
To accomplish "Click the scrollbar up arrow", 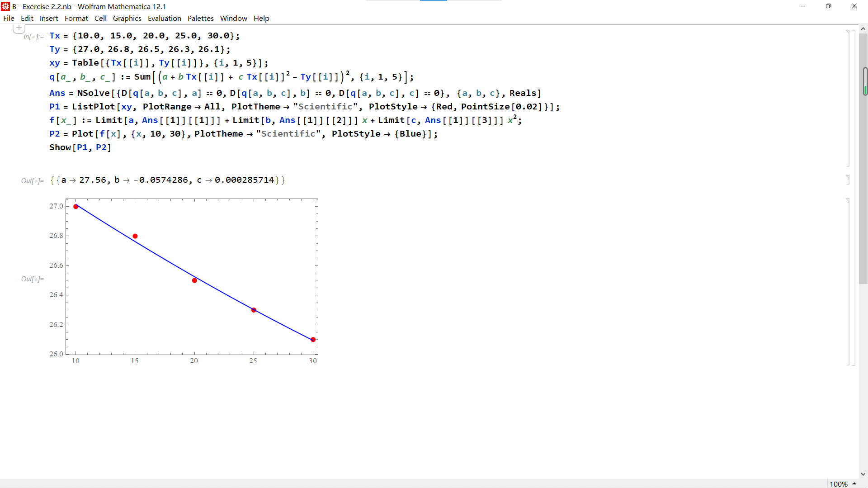I will tap(863, 28).
